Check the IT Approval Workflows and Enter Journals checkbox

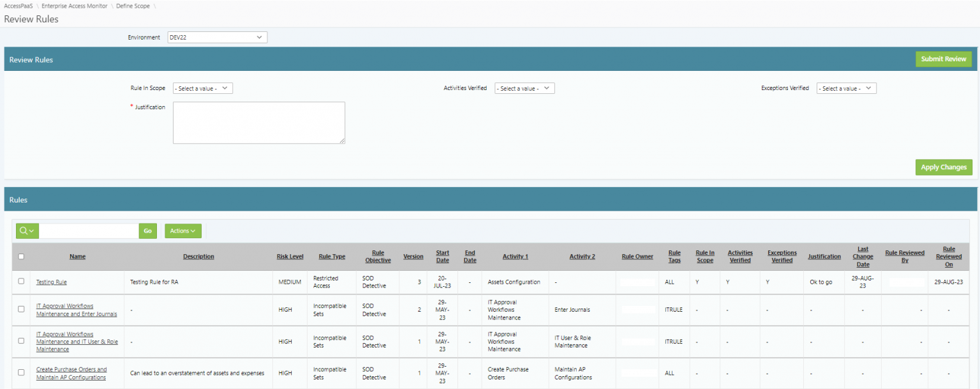(x=21, y=309)
